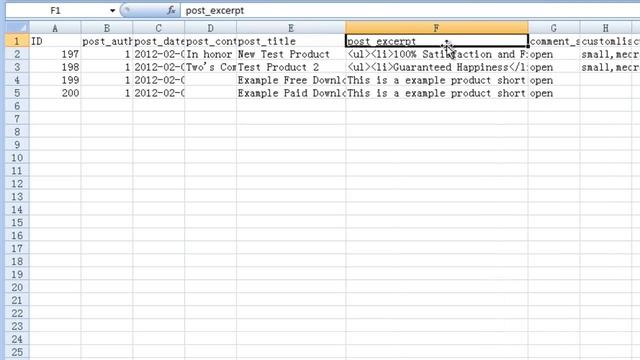The height and width of the screenshot is (360, 640).
Task: Select row 5 header
Action: [17, 93]
